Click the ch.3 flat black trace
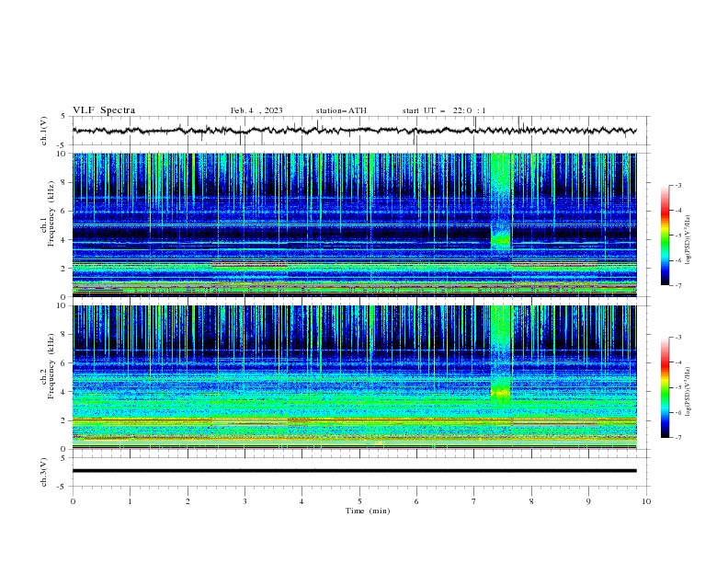This screenshot has height=563, width=728. (354, 471)
